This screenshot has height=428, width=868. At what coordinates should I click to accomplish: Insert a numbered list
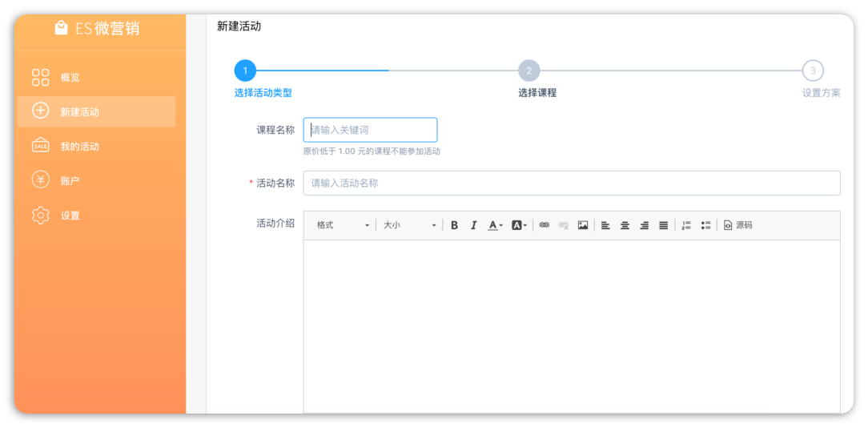(686, 225)
